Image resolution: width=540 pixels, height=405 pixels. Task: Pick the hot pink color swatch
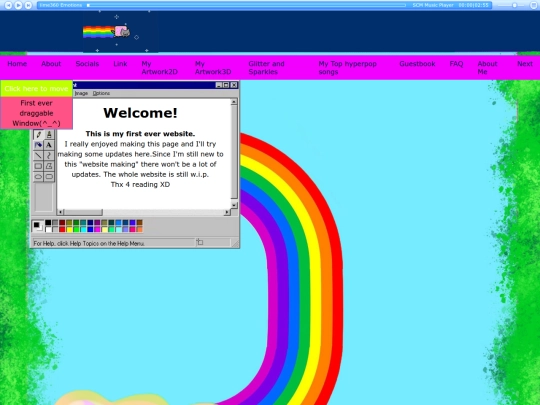coord(133,229)
